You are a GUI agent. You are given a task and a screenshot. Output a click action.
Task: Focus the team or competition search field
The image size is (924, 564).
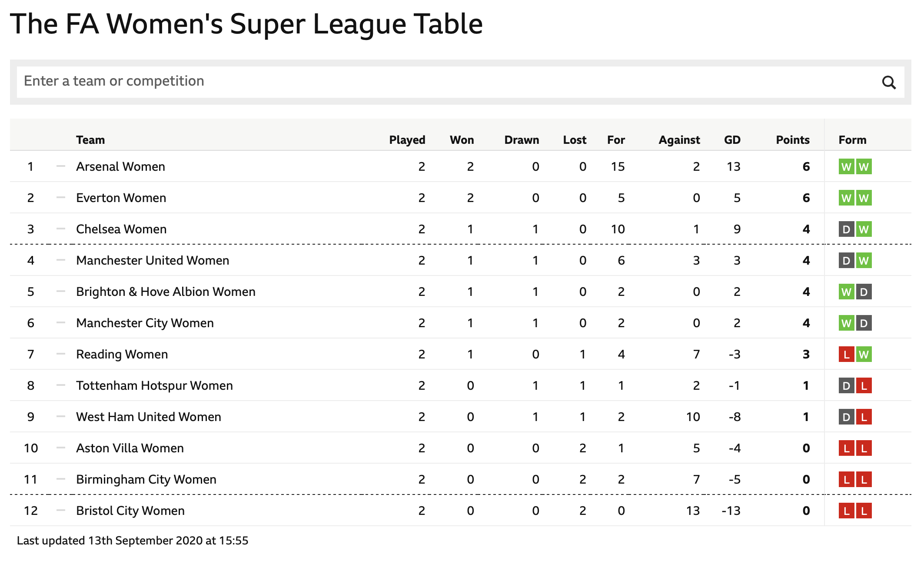point(460,82)
